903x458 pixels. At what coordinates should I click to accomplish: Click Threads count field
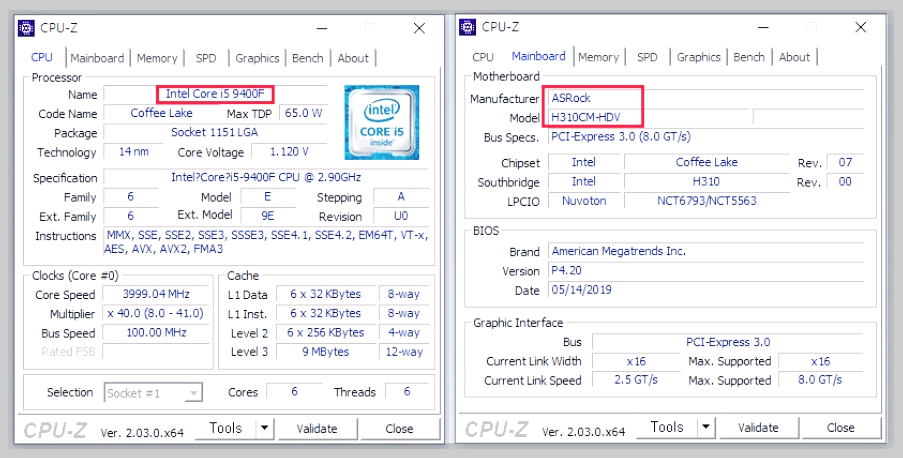tap(407, 392)
